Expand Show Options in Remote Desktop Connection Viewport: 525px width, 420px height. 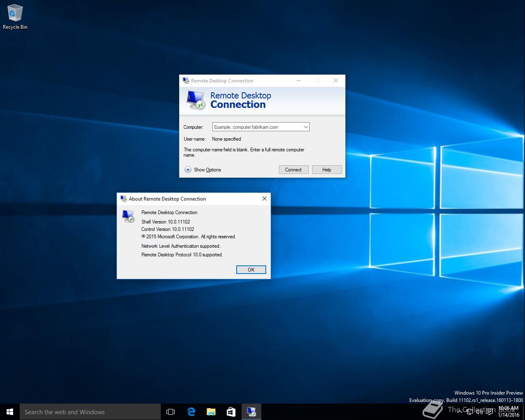203,170
